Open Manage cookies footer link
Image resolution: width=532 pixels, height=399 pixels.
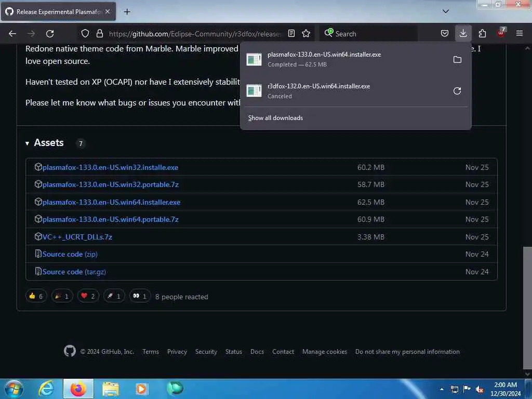(x=325, y=352)
